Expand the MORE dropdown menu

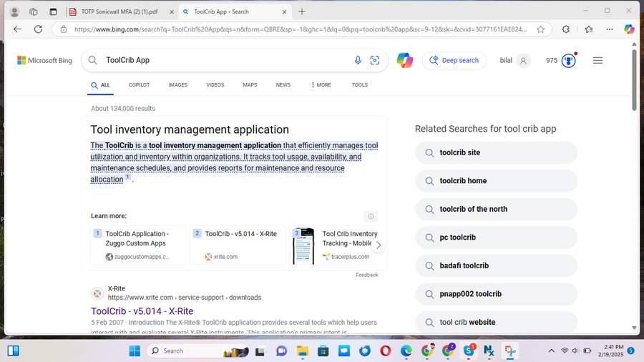[321, 85]
